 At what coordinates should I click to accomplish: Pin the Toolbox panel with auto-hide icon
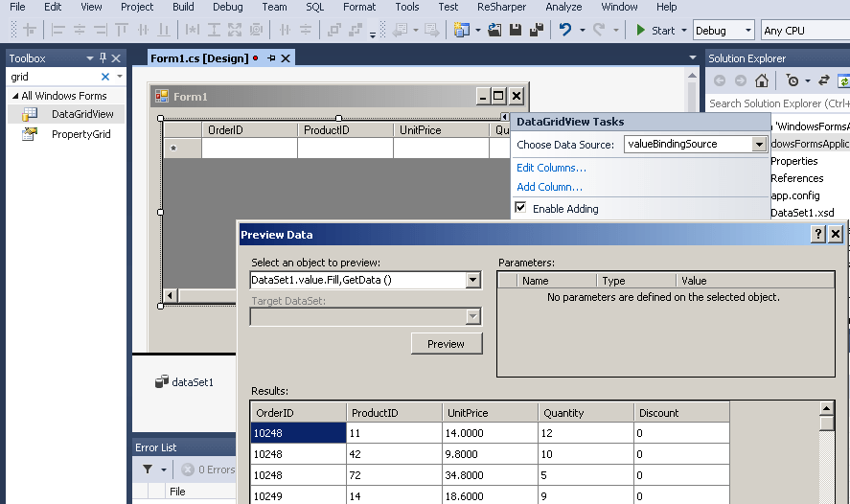coord(103,57)
